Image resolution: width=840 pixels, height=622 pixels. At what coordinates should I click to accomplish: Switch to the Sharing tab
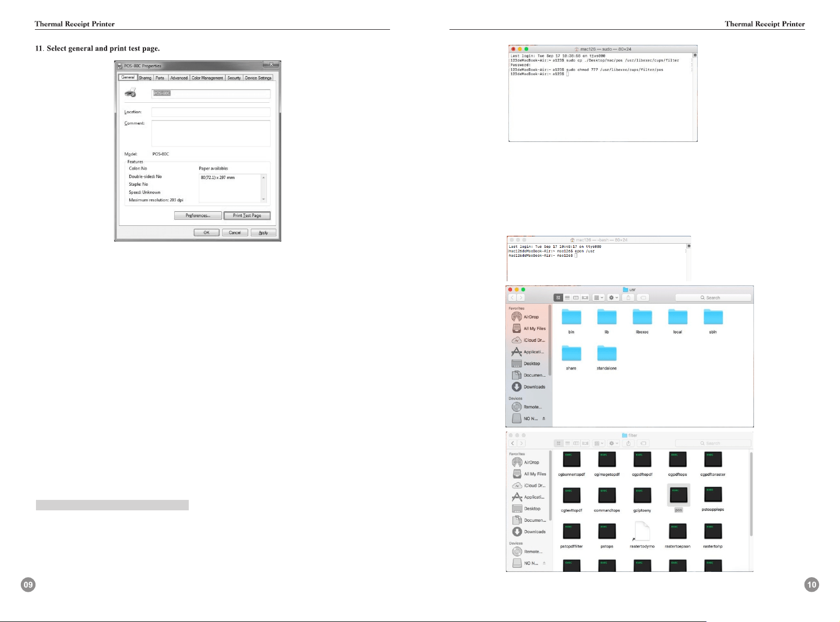(x=145, y=78)
